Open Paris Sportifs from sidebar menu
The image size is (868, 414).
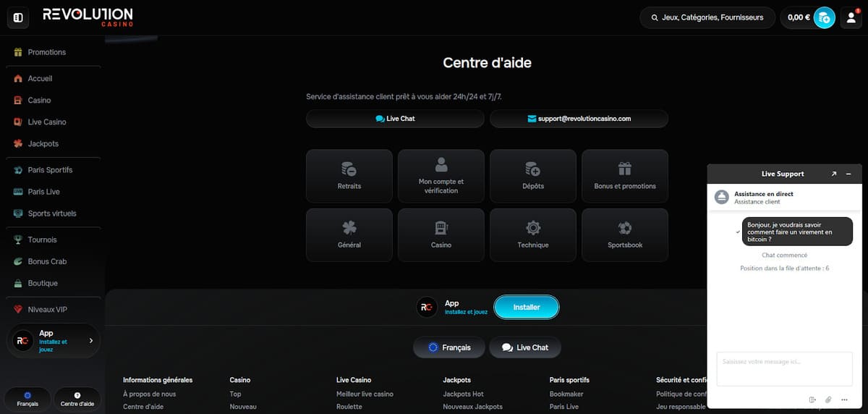(50, 170)
